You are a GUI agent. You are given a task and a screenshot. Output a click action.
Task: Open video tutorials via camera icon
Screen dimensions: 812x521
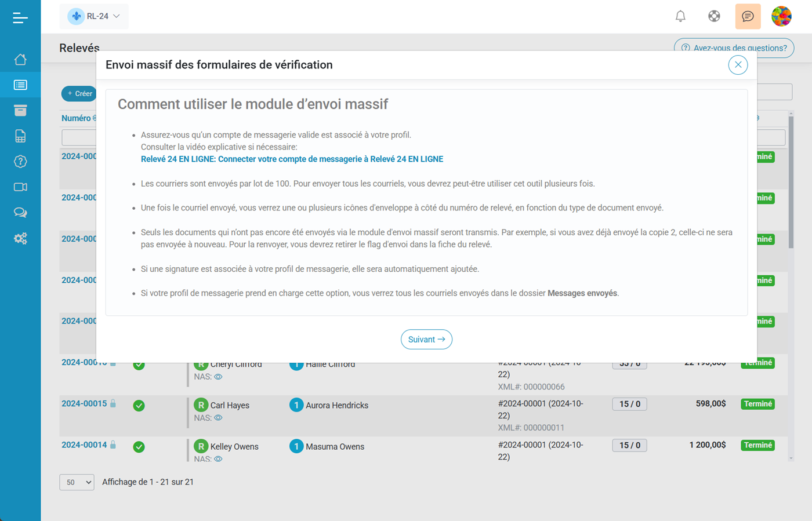coord(20,187)
